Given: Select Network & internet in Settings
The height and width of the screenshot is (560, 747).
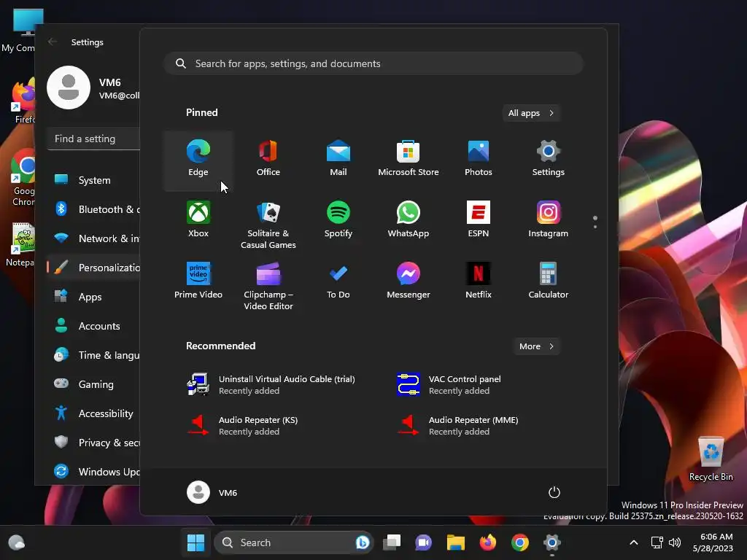Looking at the screenshot, I should click(94, 238).
